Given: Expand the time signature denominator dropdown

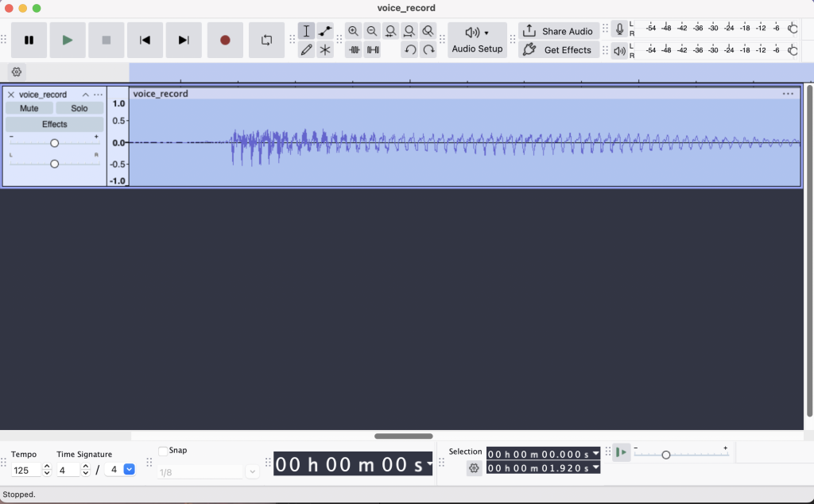Looking at the screenshot, I should pos(130,470).
